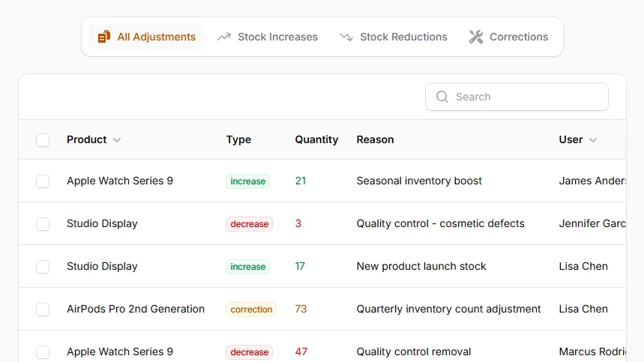The width and height of the screenshot is (644, 362).
Task: Click the increase badge for quantity 21
Action: (247, 181)
